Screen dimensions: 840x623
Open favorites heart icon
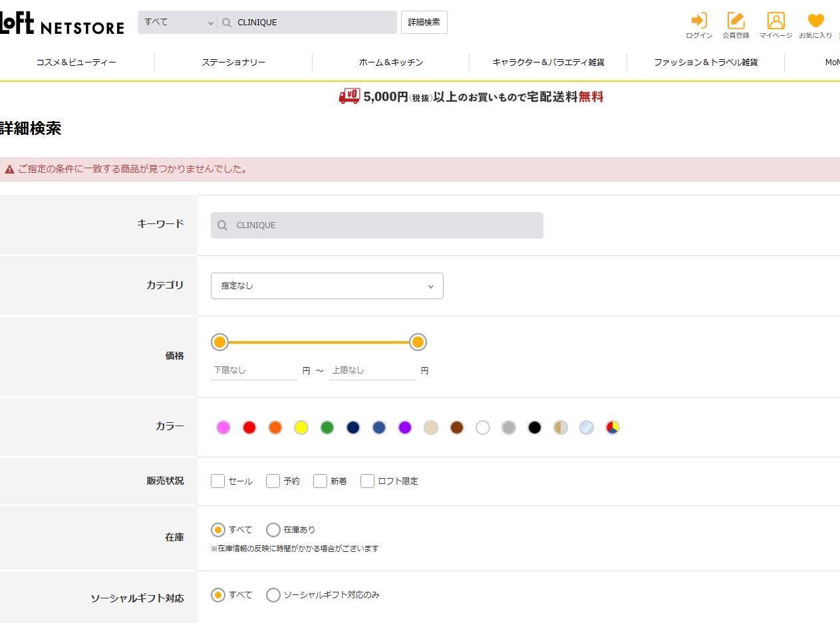[815, 21]
